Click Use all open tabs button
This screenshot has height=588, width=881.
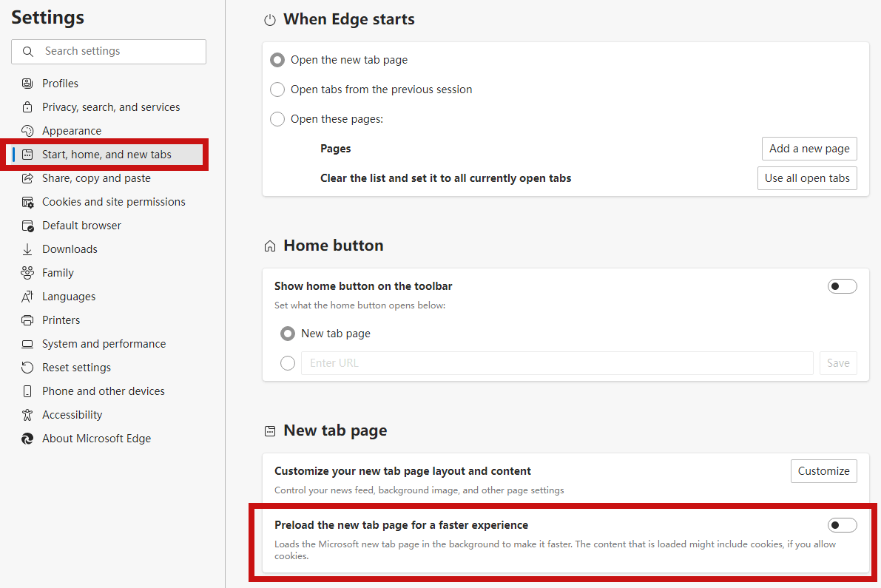[x=807, y=178]
